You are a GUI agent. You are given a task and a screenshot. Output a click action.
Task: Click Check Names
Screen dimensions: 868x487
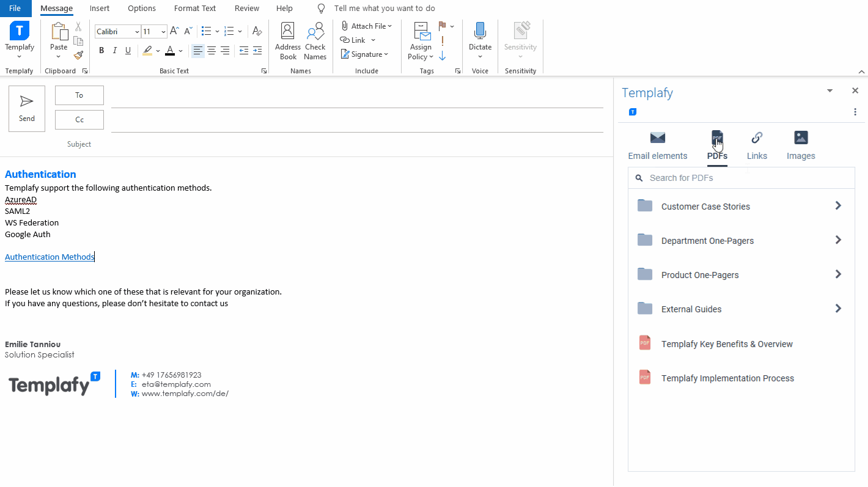[315, 40]
